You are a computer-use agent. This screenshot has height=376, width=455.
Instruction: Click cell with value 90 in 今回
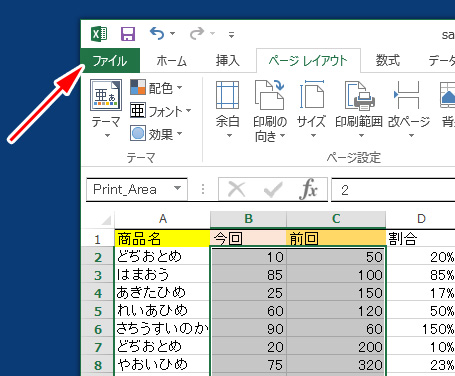[x=248, y=329]
